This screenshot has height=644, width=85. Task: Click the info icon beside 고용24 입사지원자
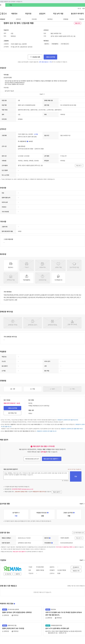[74, 512]
